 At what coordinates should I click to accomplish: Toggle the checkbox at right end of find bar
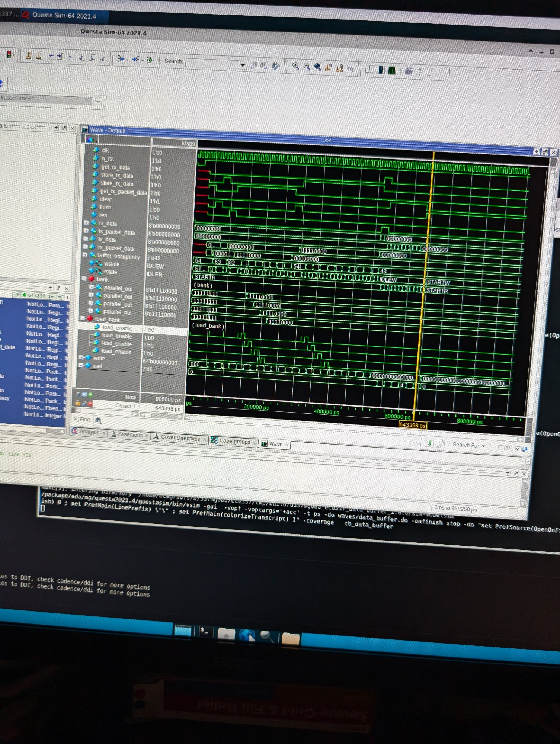click(x=518, y=448)
